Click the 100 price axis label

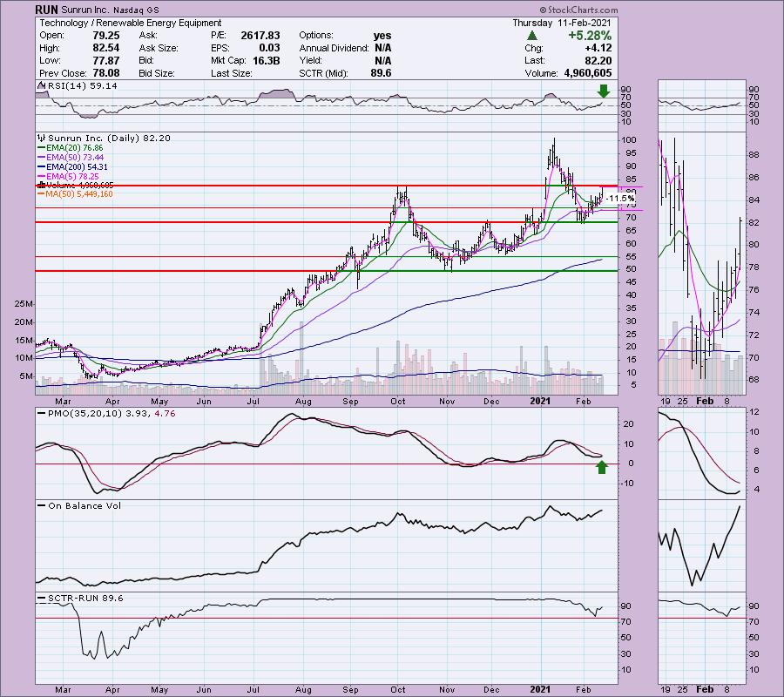tap(629, 140)
